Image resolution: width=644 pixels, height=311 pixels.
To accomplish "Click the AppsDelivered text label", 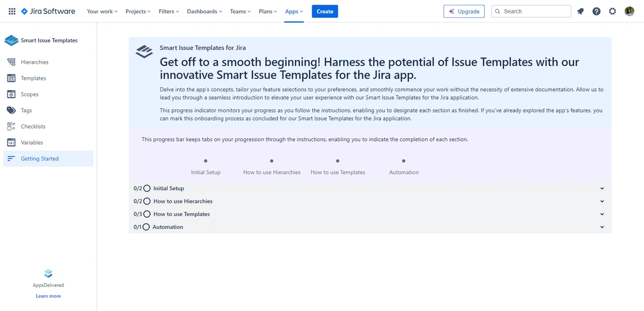I will click(48, 285).
